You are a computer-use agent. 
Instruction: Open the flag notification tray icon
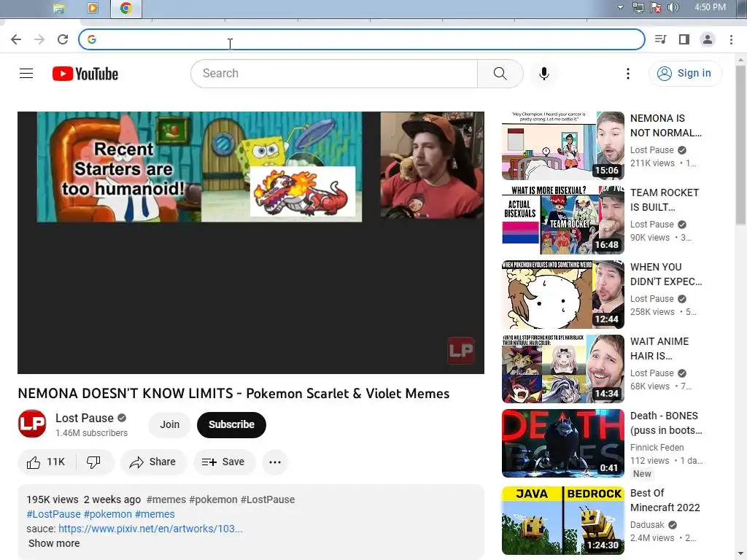coord(656,7)
